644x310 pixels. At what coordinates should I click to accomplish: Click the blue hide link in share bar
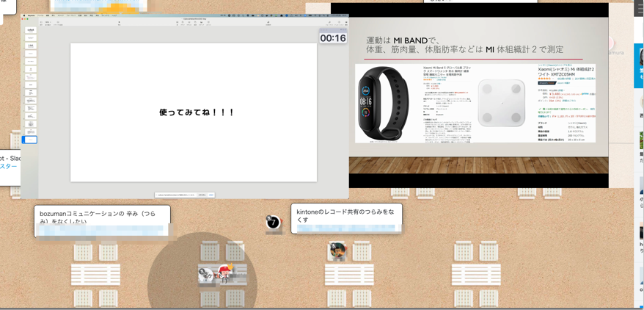211,195
